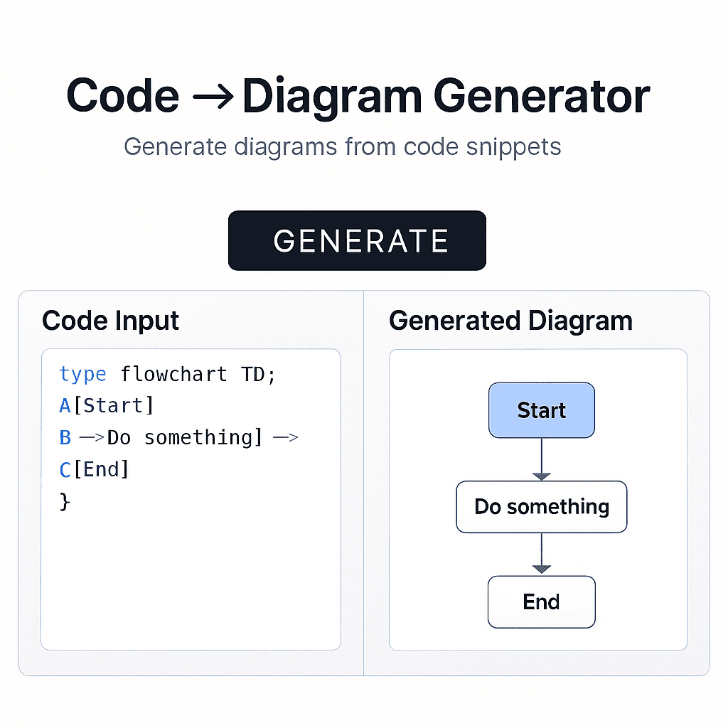
Task: Select the 'B' identifier in the code
Action: (x=64, y=437)
